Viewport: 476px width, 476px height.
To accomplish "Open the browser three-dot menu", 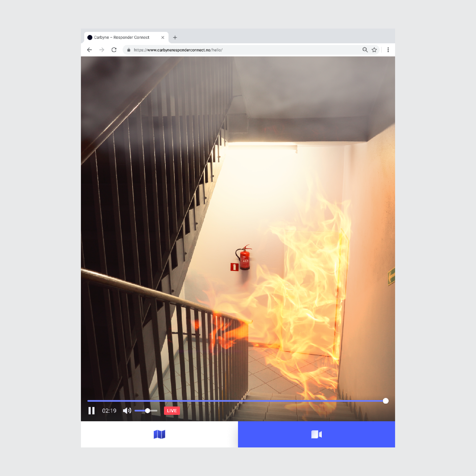I will (x=388, y=50).
